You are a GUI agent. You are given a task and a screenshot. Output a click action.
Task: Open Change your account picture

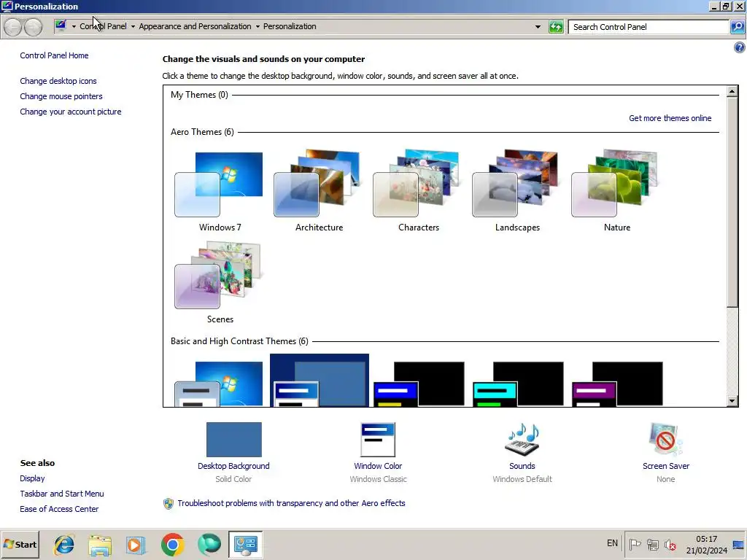71,112
